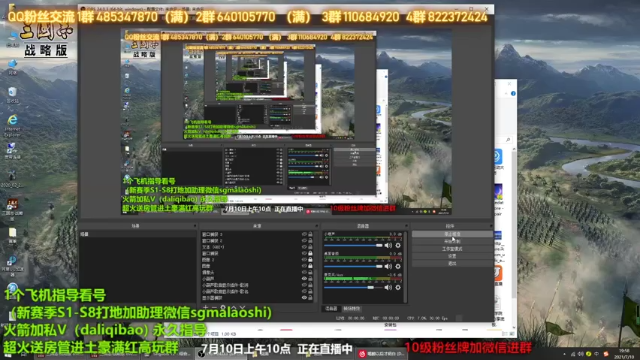Screen dimensions: 640x360
Task: Adjust the 麦克风/Aux volume slider
Action: (x=353, y=288)
